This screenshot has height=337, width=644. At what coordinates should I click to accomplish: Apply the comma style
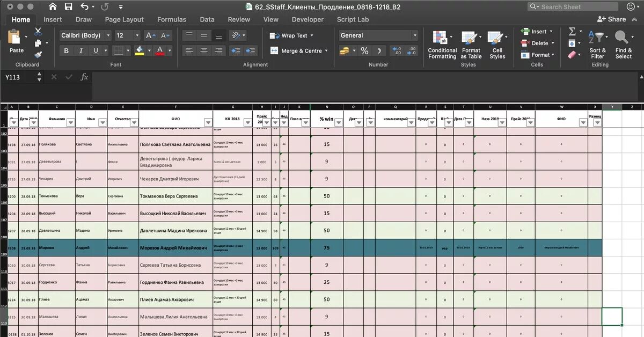[x=379, y=51]
